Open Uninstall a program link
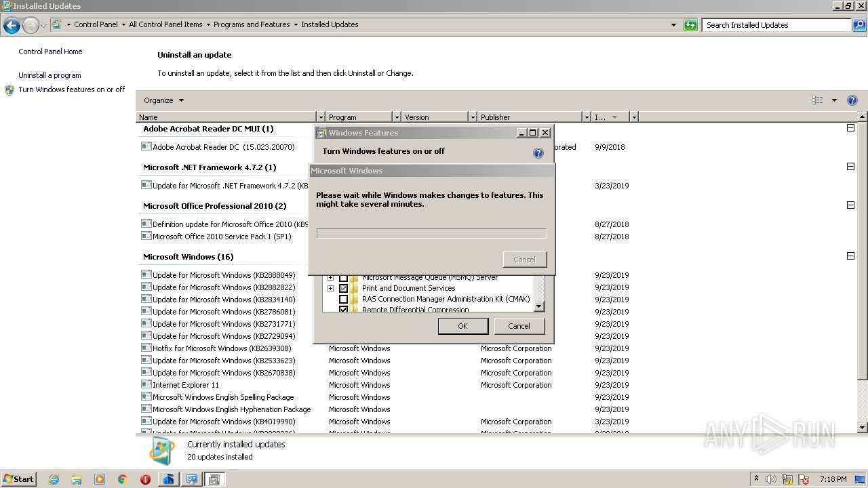Screen dimensions: 868x488 click(x=50, y=75)
